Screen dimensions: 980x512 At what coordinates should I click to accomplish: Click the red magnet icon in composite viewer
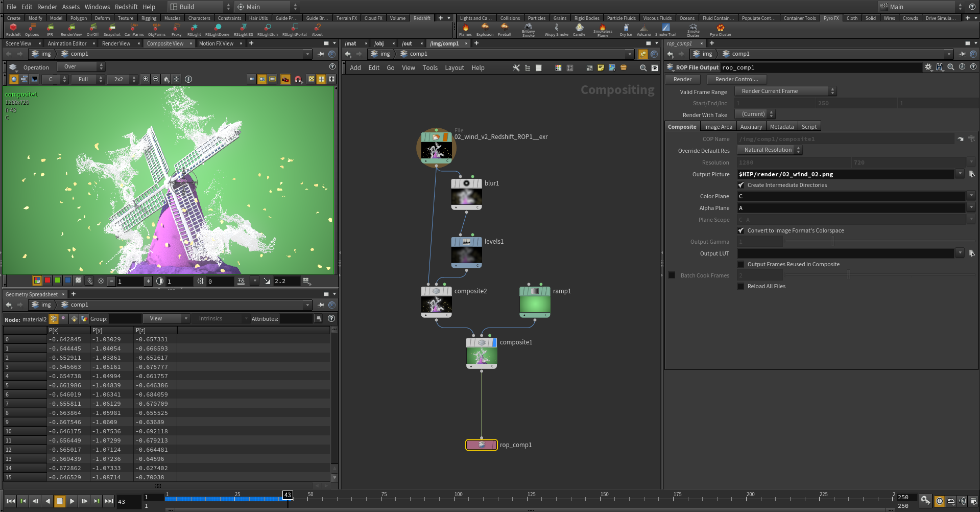tap(298, 79)
